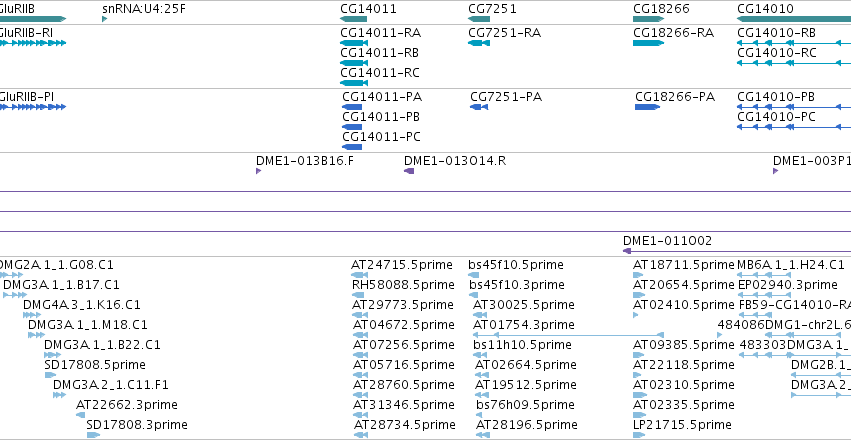Select the bs45f10.3prime EST
Screen dimensions: 851x440
click(472, 295)
